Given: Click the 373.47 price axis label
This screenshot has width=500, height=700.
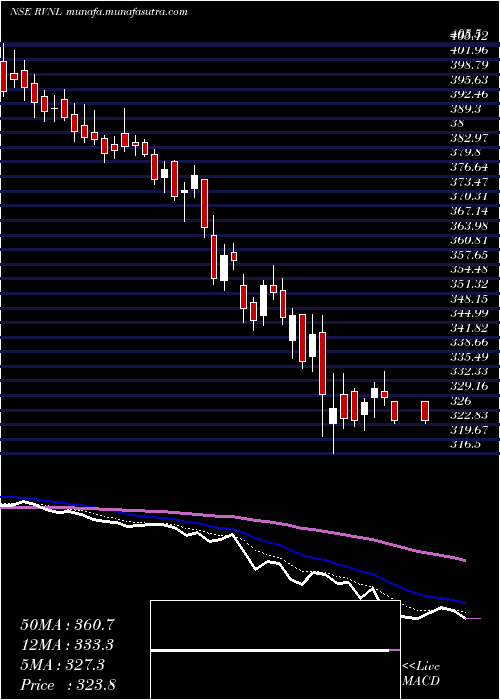Looking at the screenshot, I should click(x=468, y=181).
